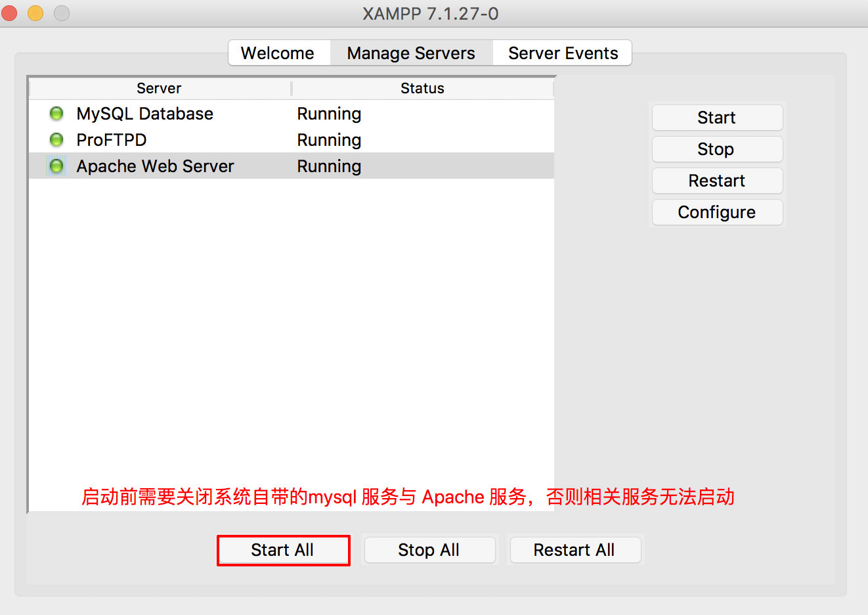The width and height of the screenshot is (868, 615).
Task: Select the MySQL Database row
Action: 292,114
